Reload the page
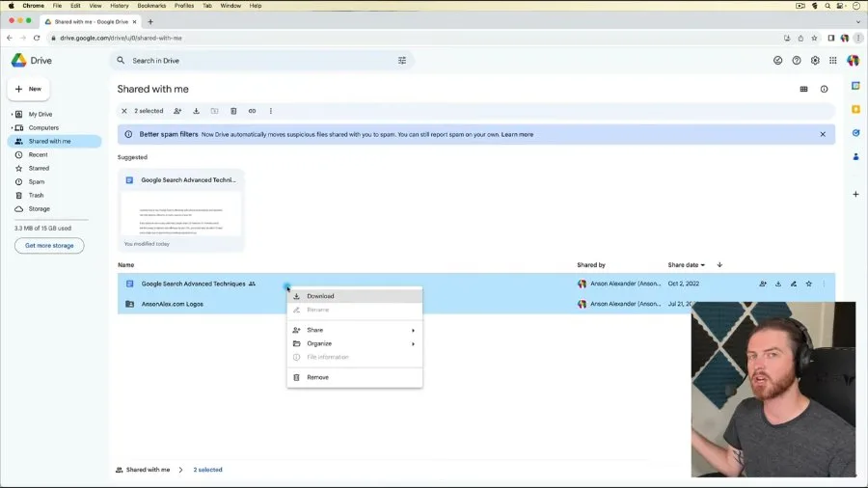The image size is (868, 488). click(37, 39)
